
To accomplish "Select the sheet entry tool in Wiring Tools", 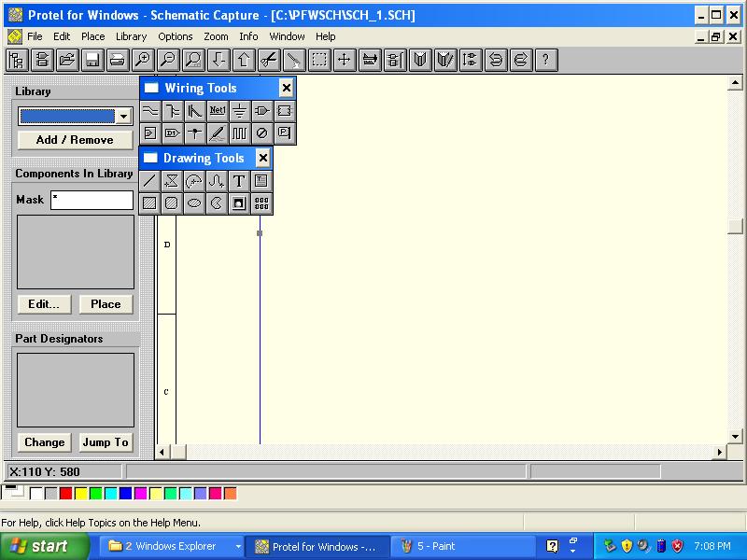I will click(150, 133).
